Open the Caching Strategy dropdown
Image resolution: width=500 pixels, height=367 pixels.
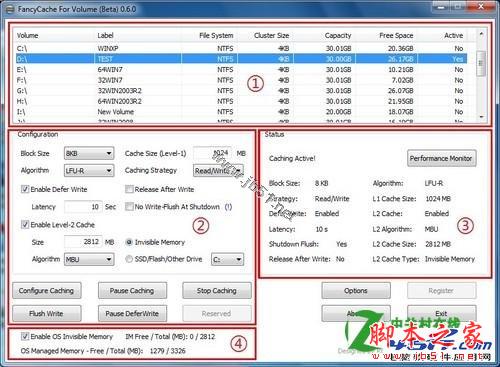[218, 171]
